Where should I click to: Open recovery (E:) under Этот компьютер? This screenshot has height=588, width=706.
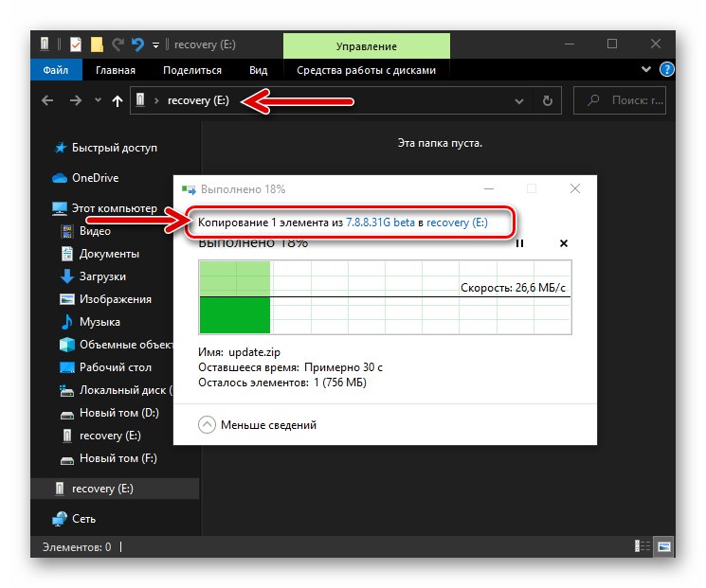pyautogui.click(x=110, y=436)
